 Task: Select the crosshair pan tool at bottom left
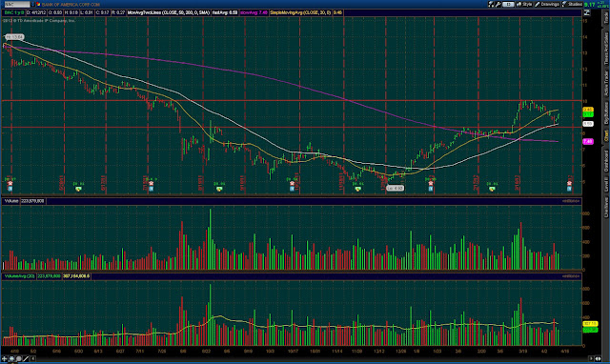(x=4, y=358)
